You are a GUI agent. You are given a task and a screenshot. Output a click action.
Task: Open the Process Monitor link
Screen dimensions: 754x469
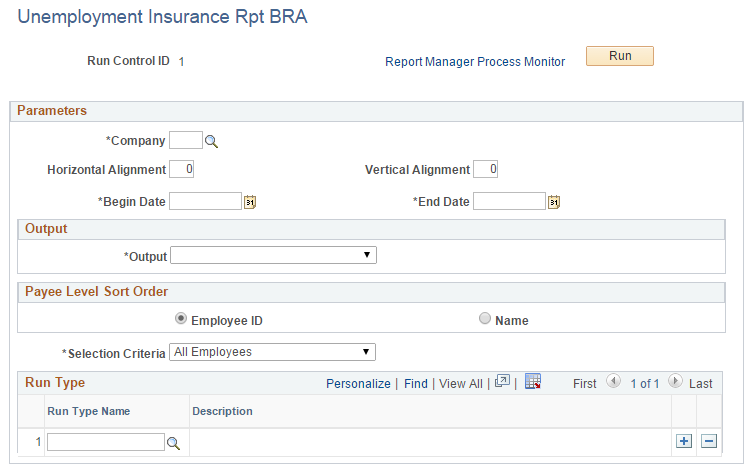click(x=521, y=62)
